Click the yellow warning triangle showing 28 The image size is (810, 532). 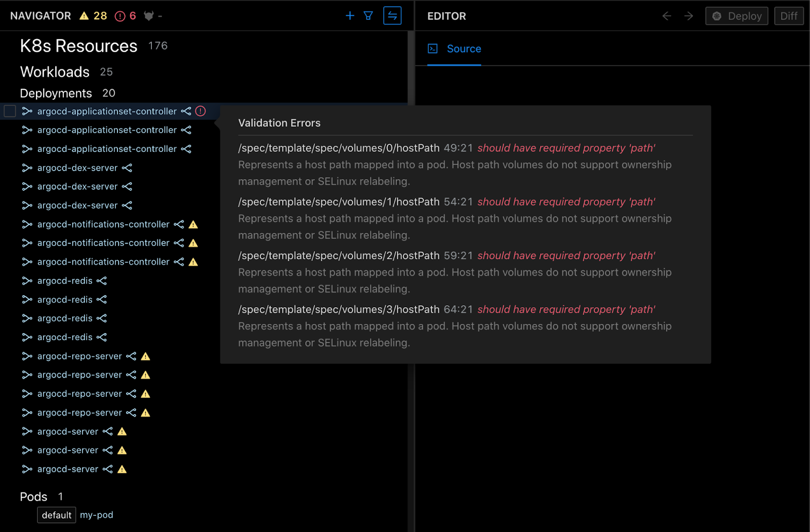click(x=84, y=16)
